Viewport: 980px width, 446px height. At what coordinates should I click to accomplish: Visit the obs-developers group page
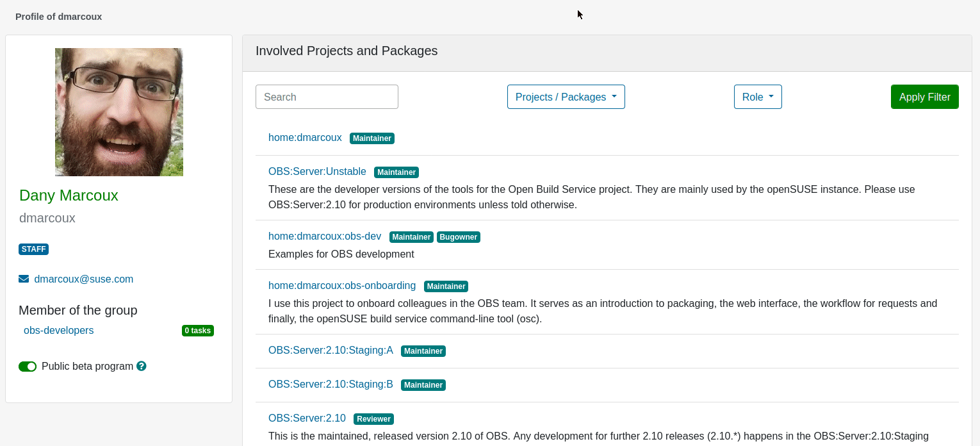[58, 331]
